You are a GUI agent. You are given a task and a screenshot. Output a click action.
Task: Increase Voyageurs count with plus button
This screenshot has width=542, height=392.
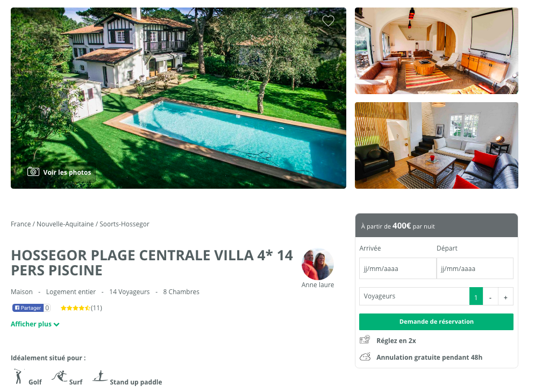click(x=505, y=297)
